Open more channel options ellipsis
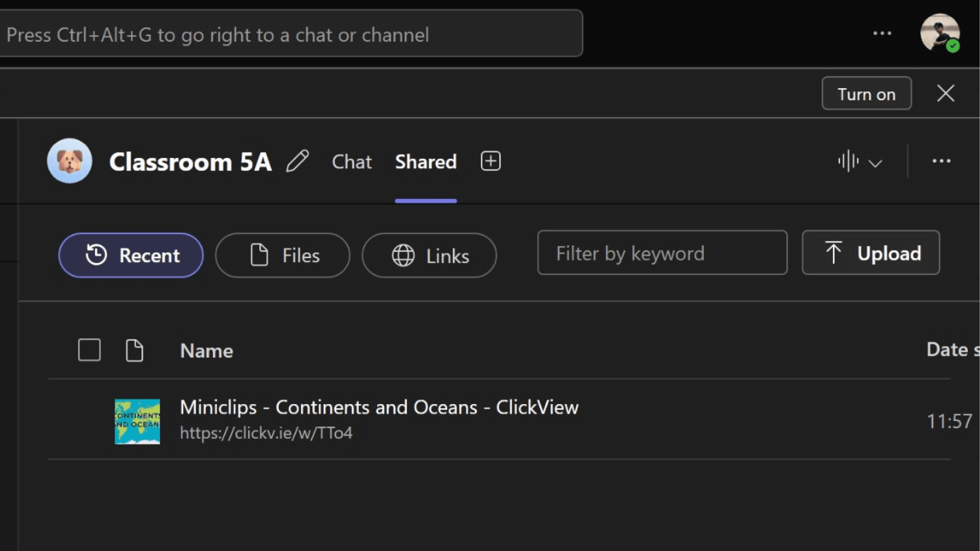This screenshot has height=551, width=980. (x=942, y=161)
